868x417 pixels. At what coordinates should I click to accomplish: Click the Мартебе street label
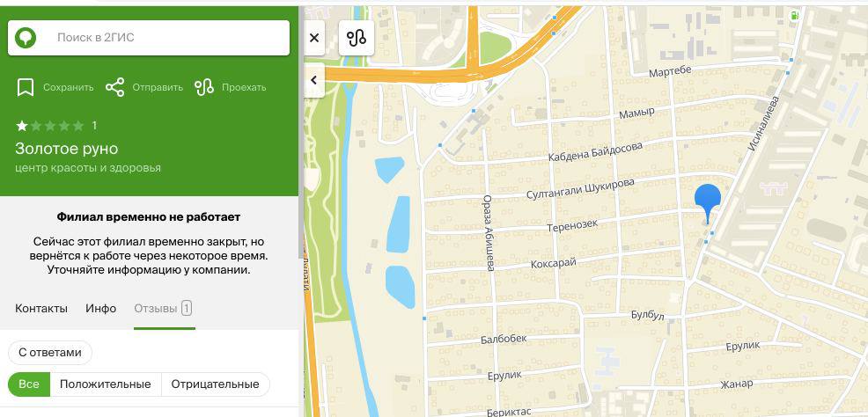pos(671,71)
